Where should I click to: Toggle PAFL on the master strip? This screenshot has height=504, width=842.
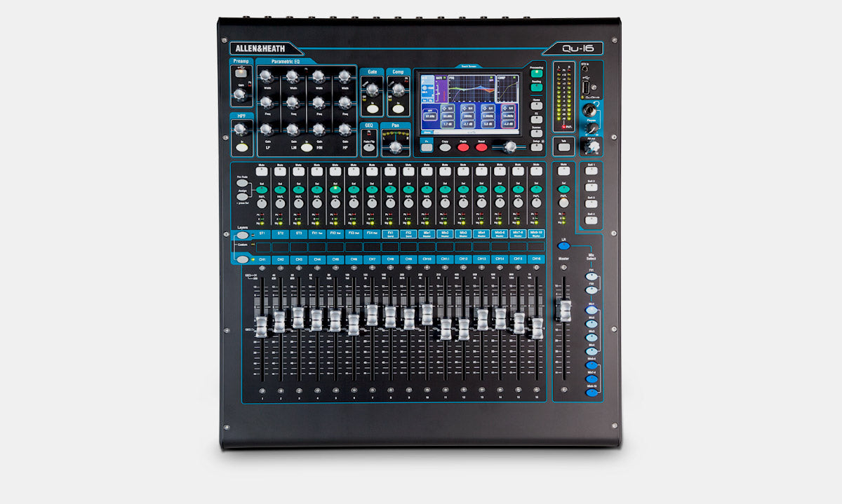pos(563,203)
